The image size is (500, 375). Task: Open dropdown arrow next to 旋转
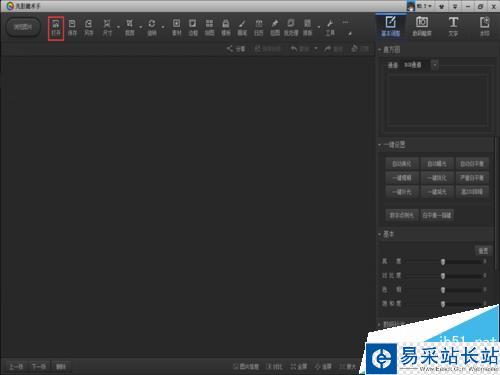(x=163, y=27)
